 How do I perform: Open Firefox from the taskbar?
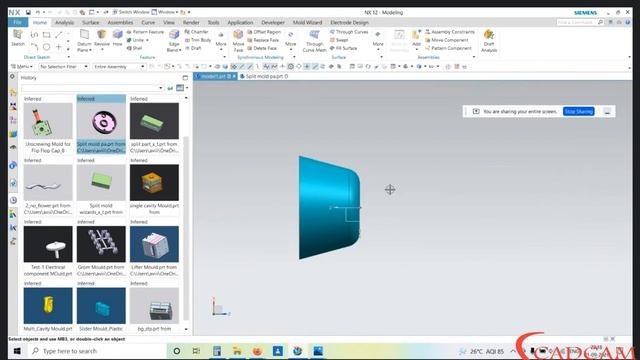pyautogui.click(x=257, y=351)
